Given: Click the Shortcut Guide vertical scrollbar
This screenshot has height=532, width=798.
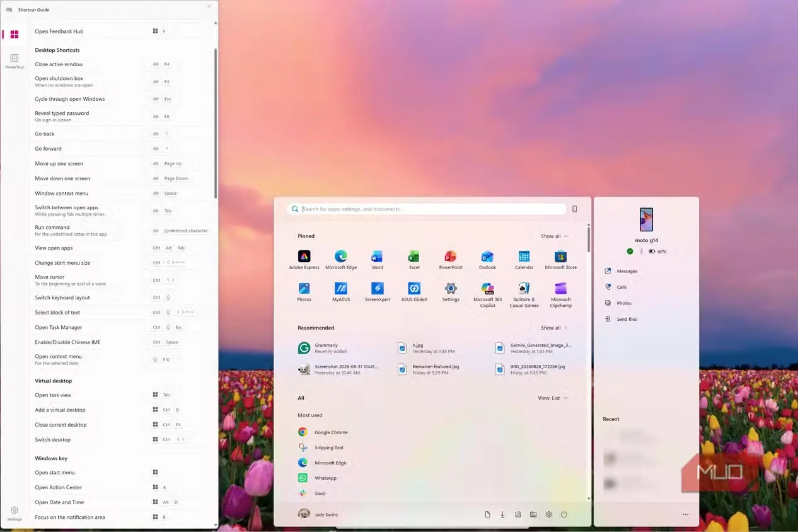Looking at the screenshot, I should 216,123.
